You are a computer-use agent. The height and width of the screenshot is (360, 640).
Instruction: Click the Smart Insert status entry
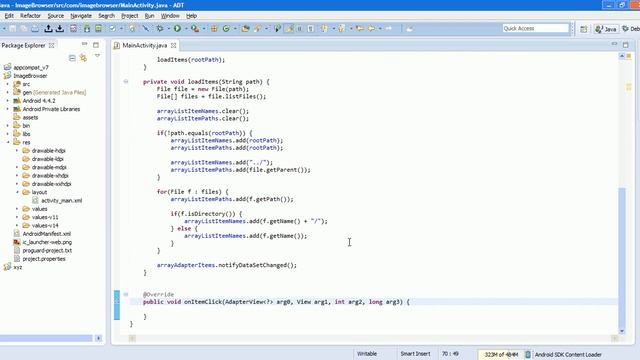(x=415, y=354)
